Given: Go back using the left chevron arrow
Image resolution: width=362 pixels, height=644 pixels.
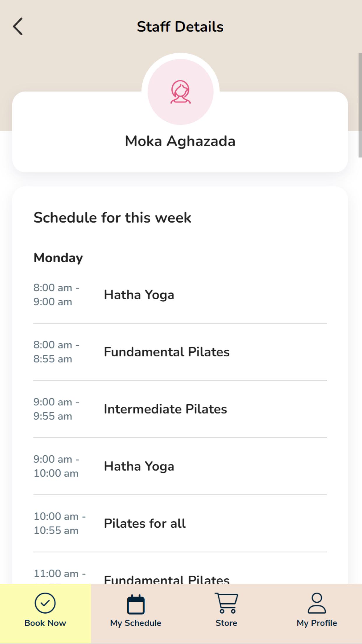Looking at the screenshot, I should pyautogui.click(x=18, y=27).
